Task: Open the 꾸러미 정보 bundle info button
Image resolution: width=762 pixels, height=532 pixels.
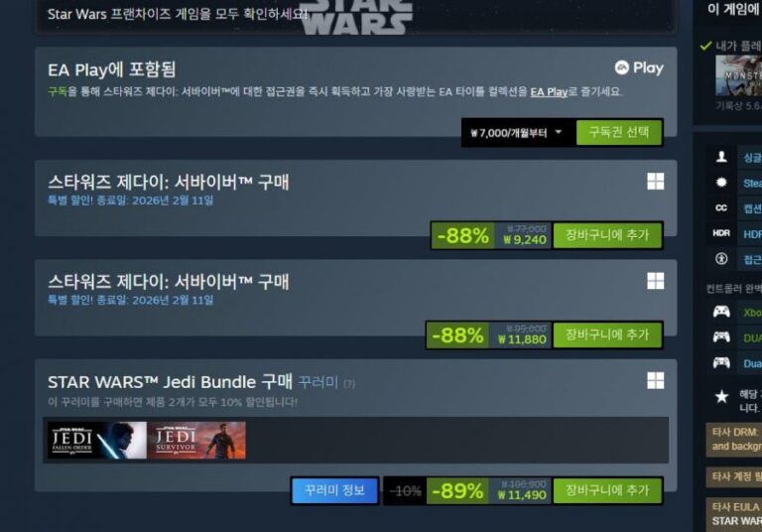Action: 334,490
